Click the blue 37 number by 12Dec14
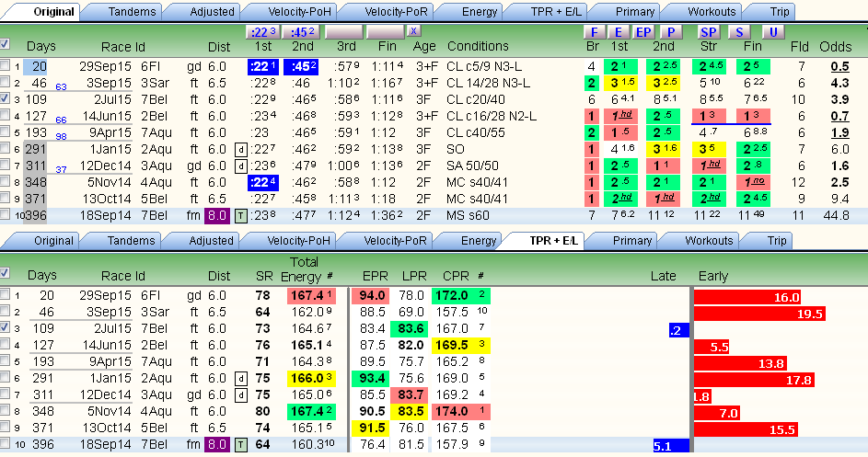This screenshot has height=457, width=868. point(61,170)
